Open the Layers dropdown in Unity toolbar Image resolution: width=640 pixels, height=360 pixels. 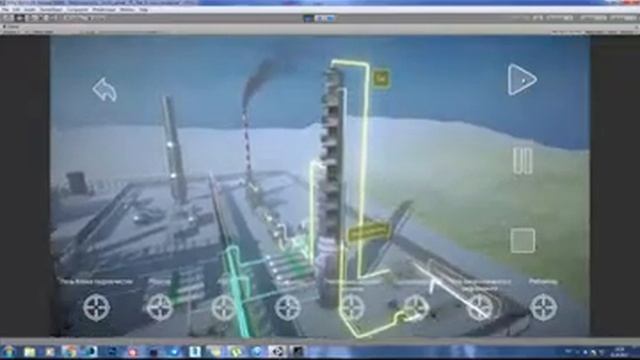pyautogui.click(x=593, y=18)
